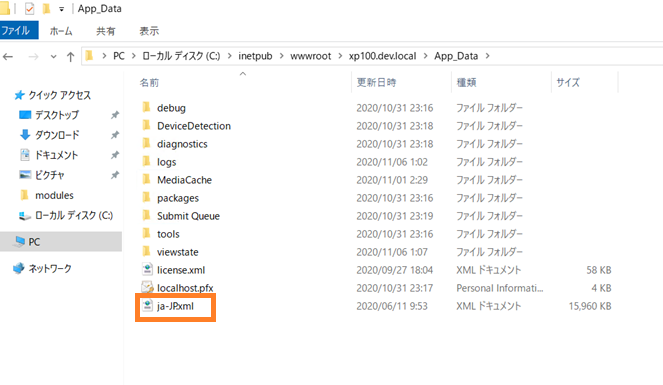Click wwwroot breadcrumb segment

(310, 56)
